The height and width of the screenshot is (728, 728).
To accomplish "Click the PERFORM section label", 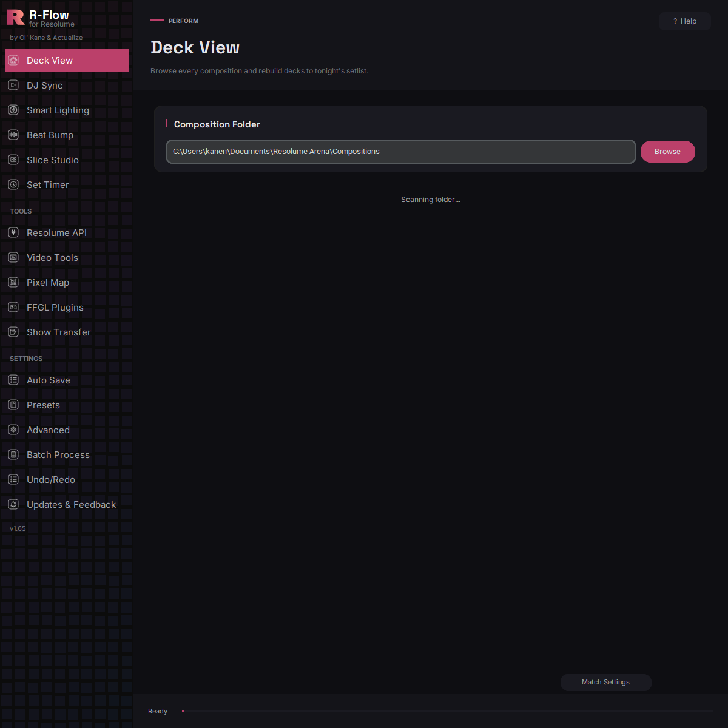I will point(183,21).
